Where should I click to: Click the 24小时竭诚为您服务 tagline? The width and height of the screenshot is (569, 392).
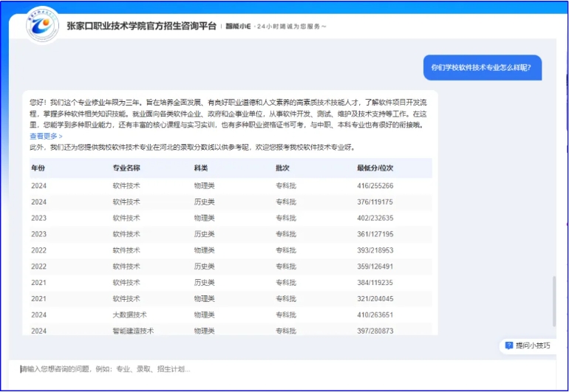[x=290, y=27]
